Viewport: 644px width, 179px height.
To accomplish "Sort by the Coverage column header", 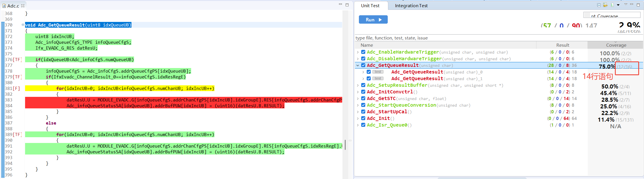I will coord(616,45).
